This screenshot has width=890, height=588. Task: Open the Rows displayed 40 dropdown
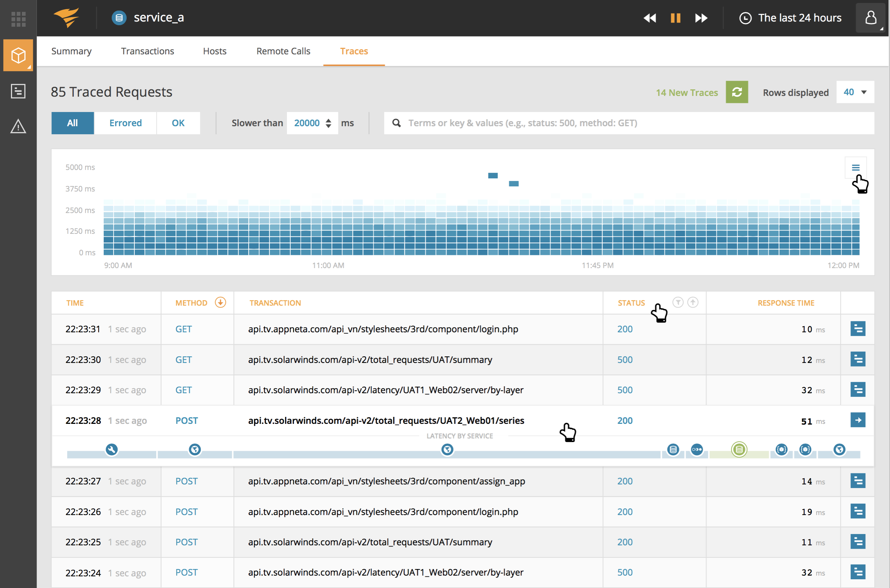(854, 92)
